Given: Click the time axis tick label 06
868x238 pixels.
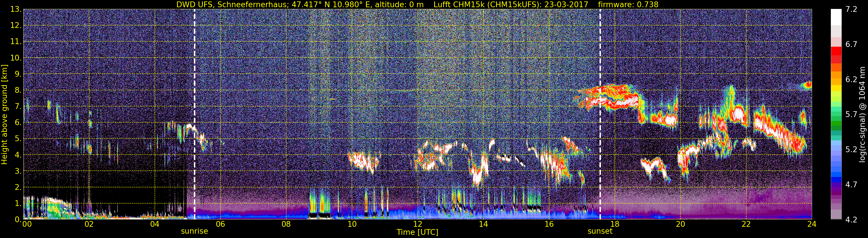Looking at the screenshot, I should [x=220, y=224].
